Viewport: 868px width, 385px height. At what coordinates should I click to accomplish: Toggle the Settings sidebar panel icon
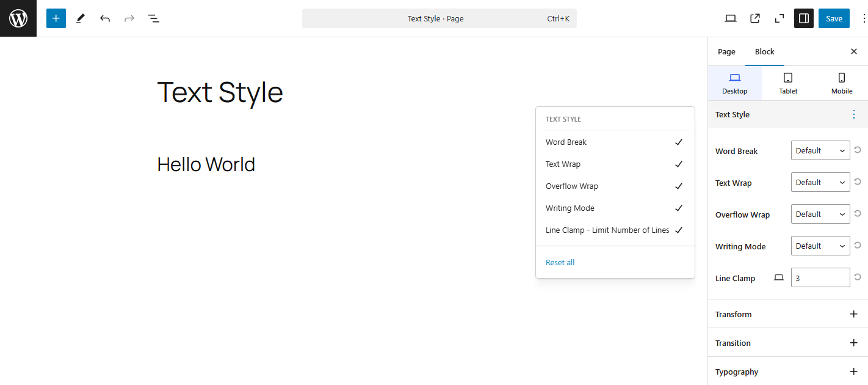click(804, 18)
